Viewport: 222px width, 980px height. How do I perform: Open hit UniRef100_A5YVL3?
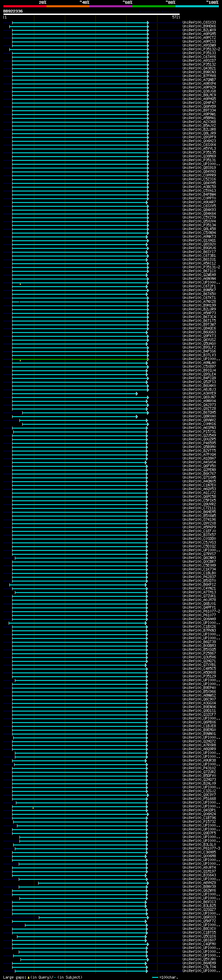point(199,149)
